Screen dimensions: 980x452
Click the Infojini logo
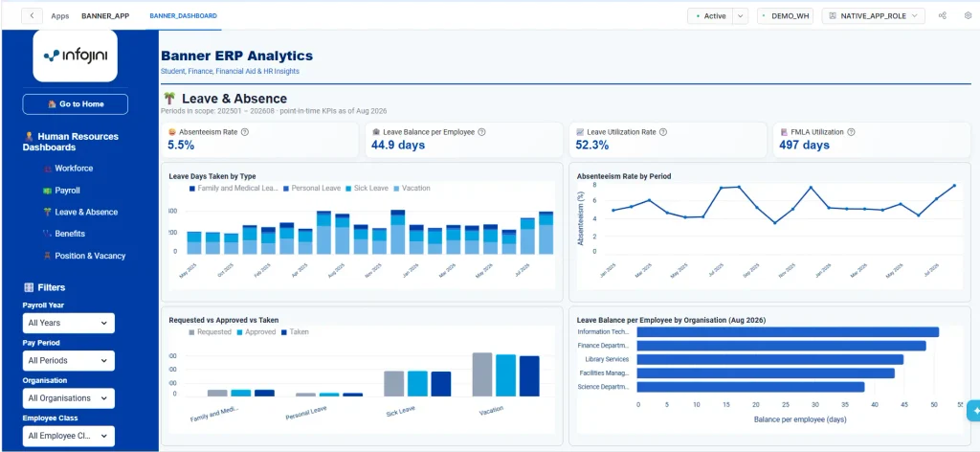point(75,56)
